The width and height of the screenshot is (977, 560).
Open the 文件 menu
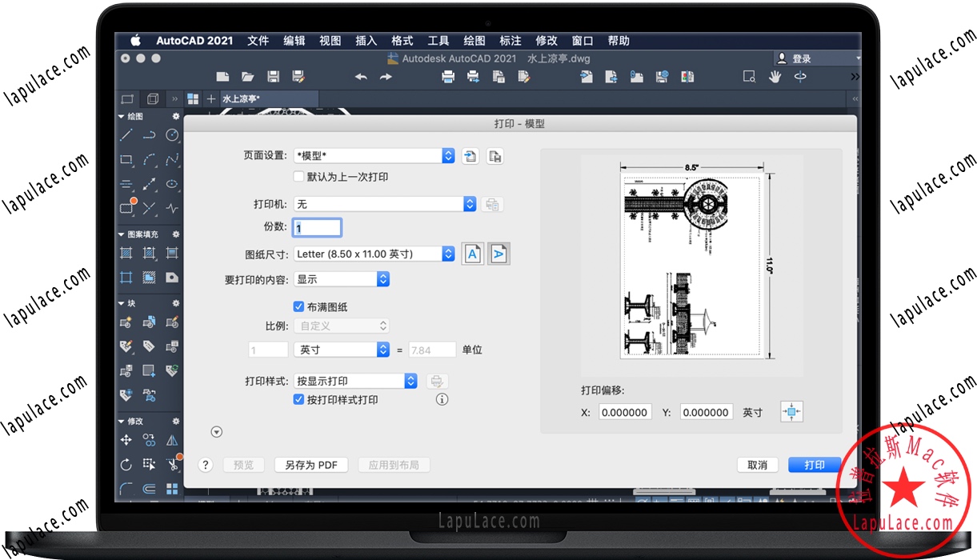pos(258,41)
